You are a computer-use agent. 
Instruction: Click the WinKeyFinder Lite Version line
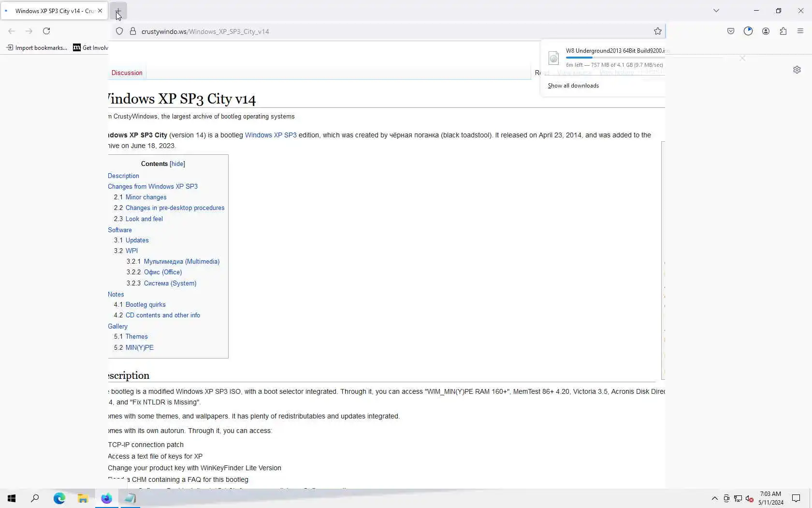tap(194, 468)
